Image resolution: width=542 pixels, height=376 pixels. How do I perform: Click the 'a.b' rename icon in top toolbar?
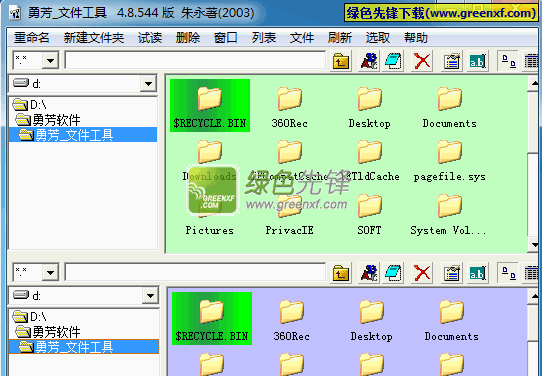coord(478,61)
